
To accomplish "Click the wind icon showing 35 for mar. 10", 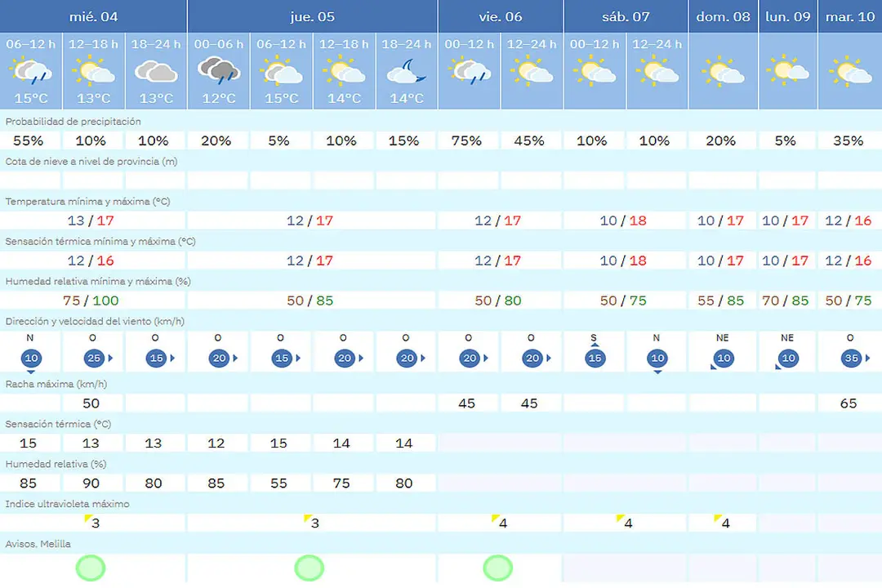I will pyautogui.click(x=854, y=358).
